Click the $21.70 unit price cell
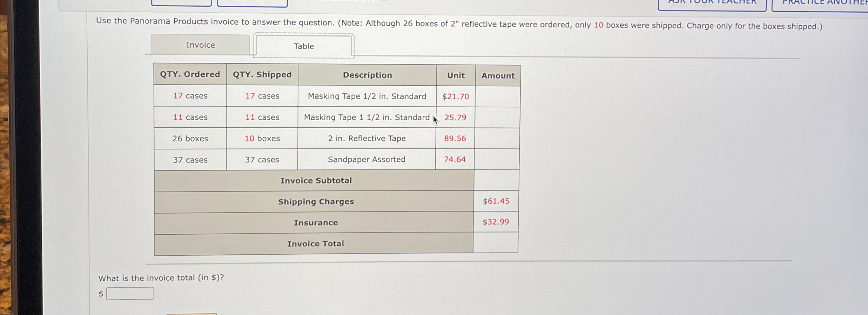868x315 pixels. (x=455, y=96)
